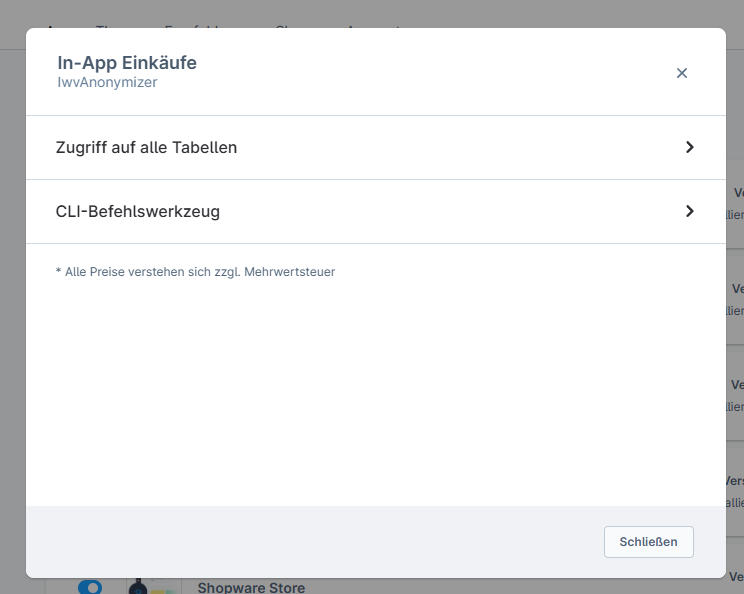Close the In-App Einkäufe dialog with X
The image size is (744, 594).
682,73
